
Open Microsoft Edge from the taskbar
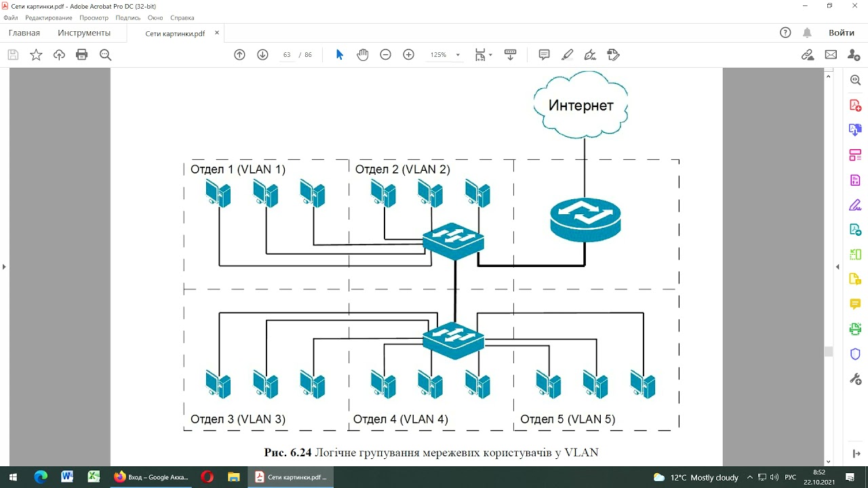point(41,477)
